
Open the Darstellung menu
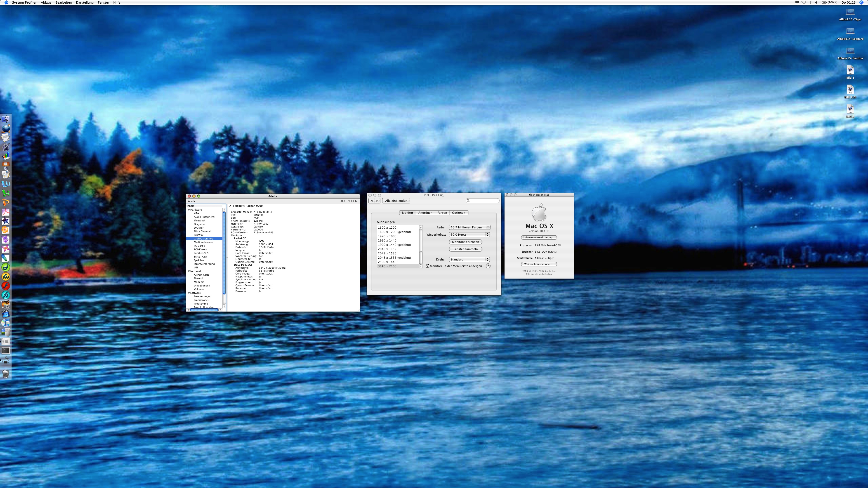85,2
